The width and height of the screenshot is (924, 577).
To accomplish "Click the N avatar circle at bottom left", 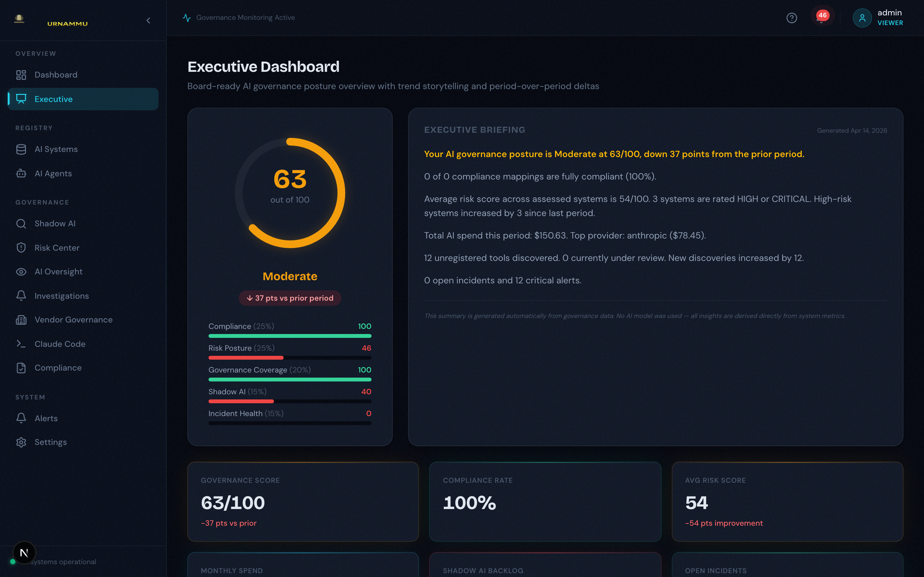I will 24,552.
